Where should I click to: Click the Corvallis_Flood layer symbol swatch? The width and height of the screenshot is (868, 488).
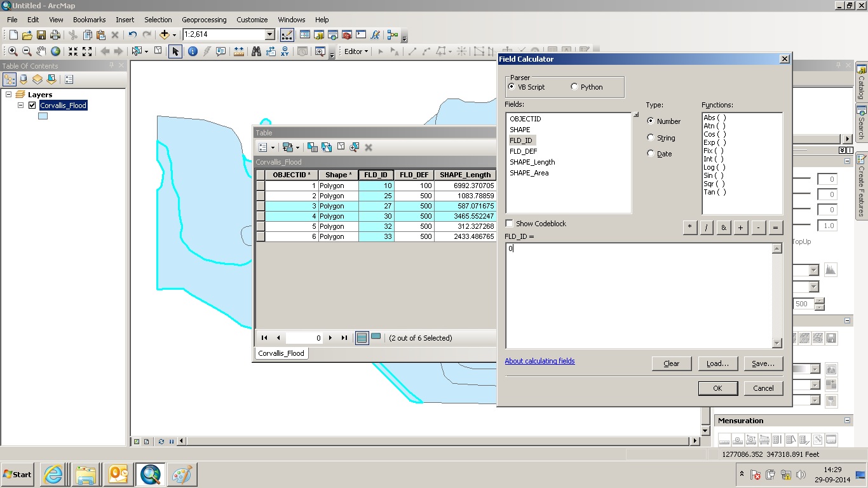click(x=43, y=116)
